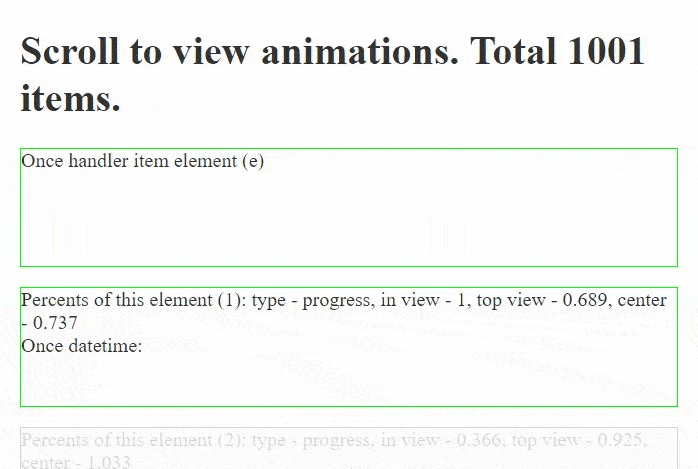Click the center value 0.737
This screenshot has height=469, width=698.
coord(55,323)
